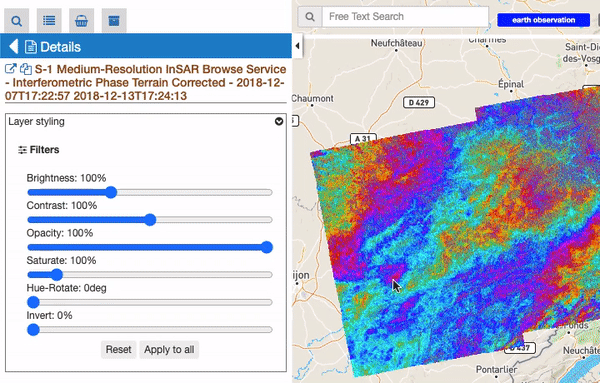Copy product title with copy icon
The image size is (600, 383).
click(x=26, y=69)
